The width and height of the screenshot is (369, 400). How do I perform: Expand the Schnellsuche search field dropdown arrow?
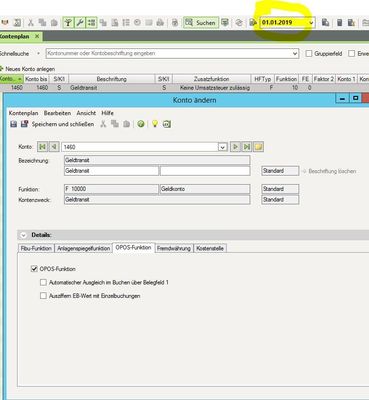[x=295, y=53]
